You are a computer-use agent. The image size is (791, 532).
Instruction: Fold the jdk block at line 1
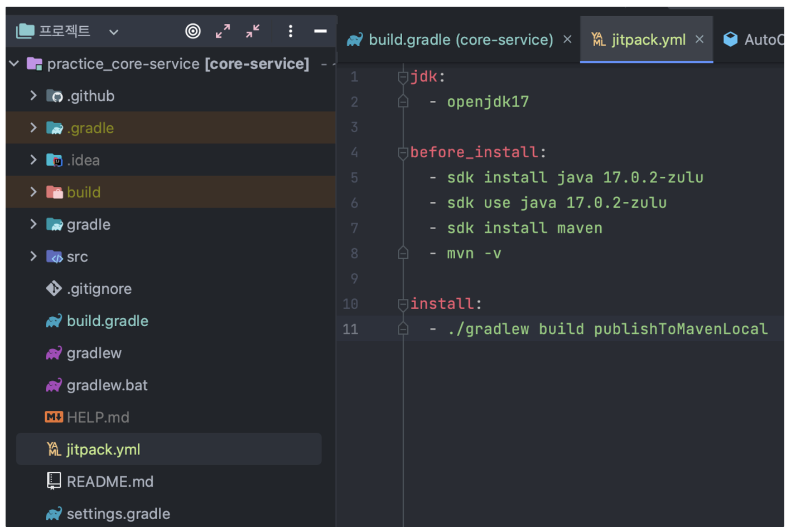point(403,78)
